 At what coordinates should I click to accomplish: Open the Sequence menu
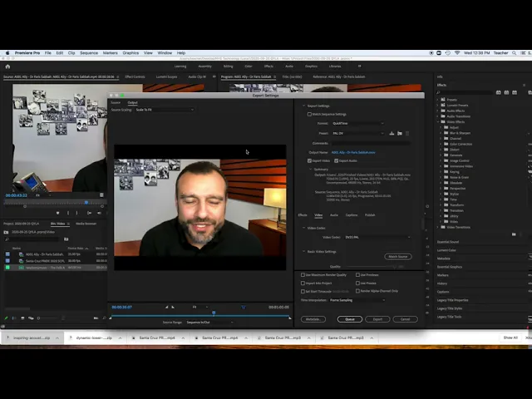89,53
